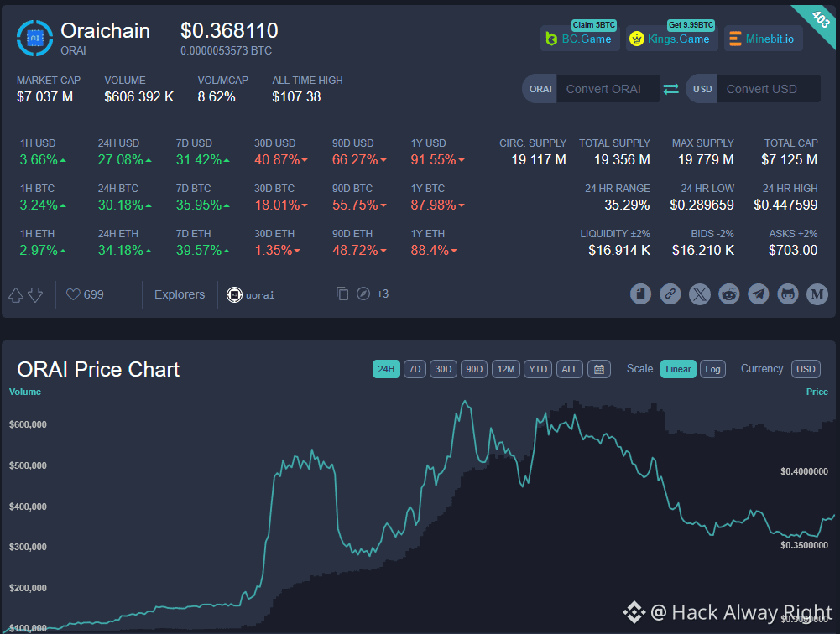Downvote with the down arrow icon
This screenshot has width=840, height=634.
coord(35,294)
